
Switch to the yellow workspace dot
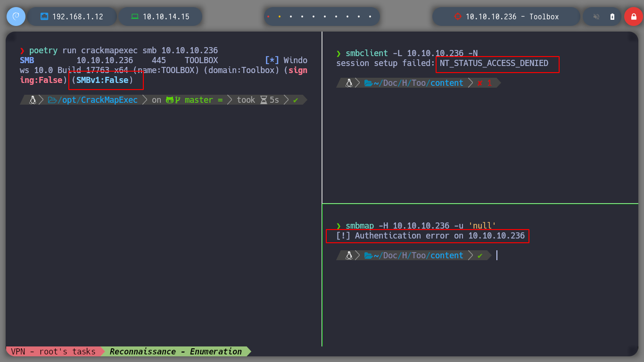[x=280, y=16]
